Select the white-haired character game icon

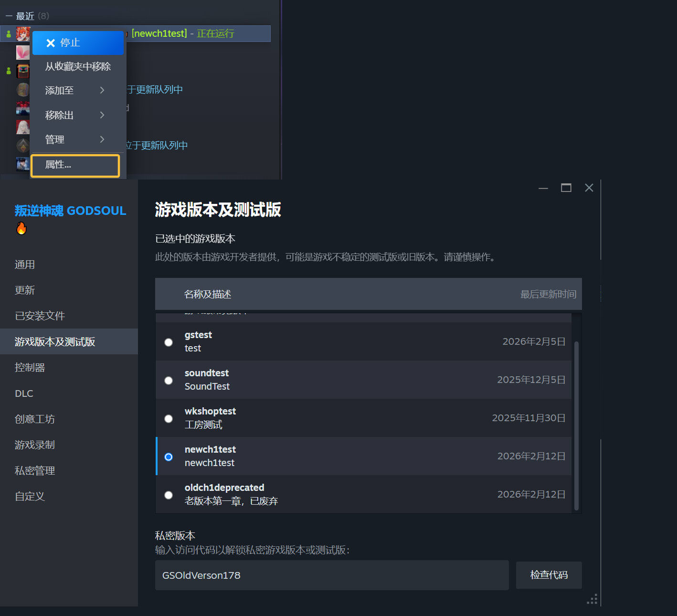pos(23,127)
